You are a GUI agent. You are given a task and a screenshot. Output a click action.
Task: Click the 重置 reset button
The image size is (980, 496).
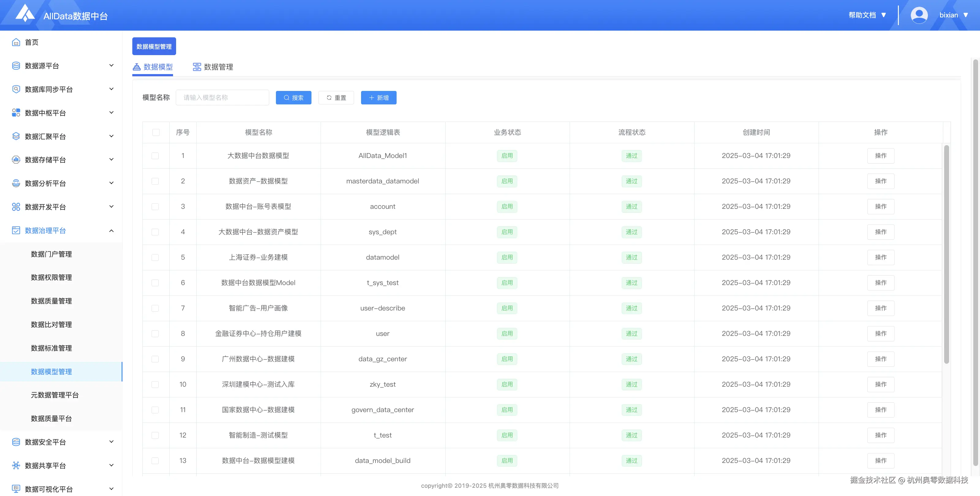click(336, 98)
